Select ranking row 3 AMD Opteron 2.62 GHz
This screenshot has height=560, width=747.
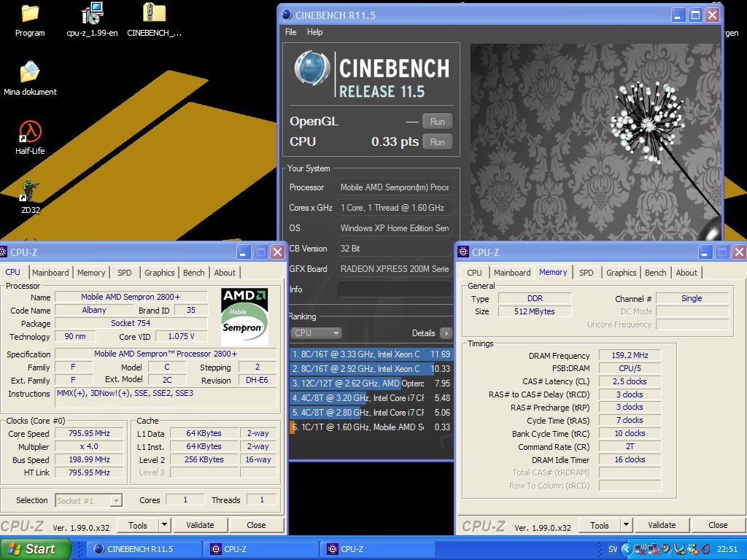371,384
